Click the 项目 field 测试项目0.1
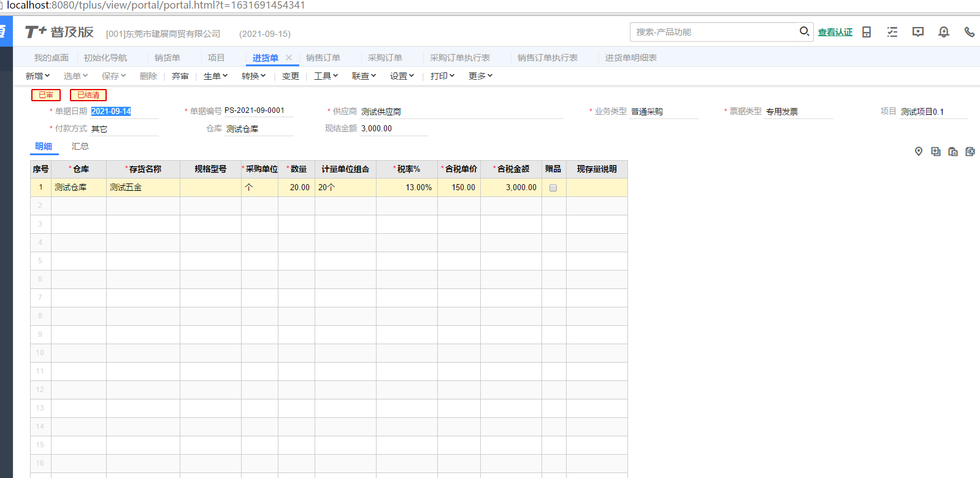980x478 pixels. [x=933, y=112]
